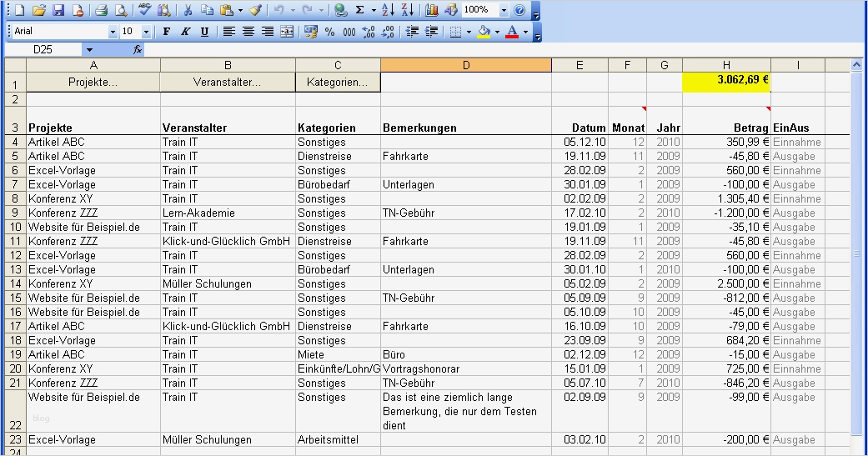This screenshot has width=868, height=456.
Task: Toggle bold F formatting
Action: pyautogui.click(x=166, y=32)
